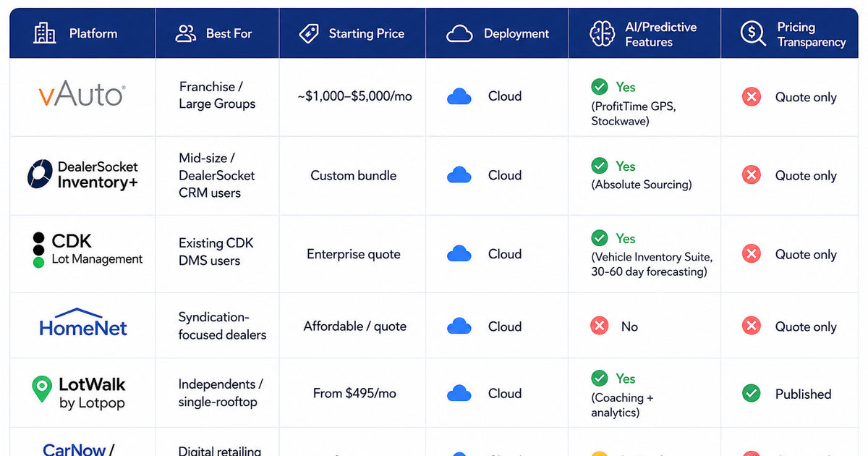868x456 pixels.
Task: Click the '(Coaching + analytics)' note
Action: coord(622,405)
